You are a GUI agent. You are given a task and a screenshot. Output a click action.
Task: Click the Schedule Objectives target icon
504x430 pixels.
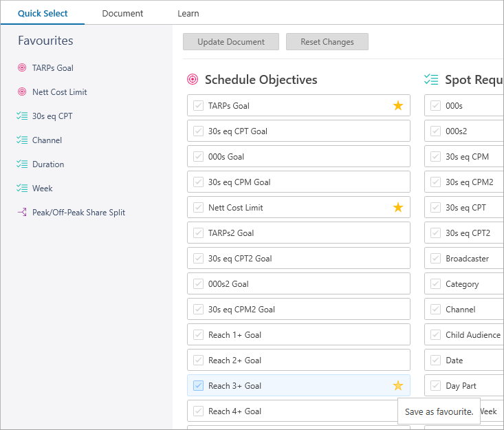click(x=193, y=79)
